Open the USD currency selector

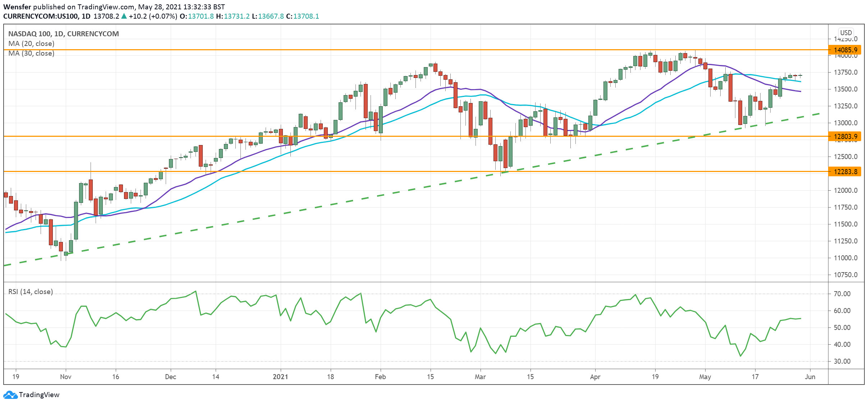[846, 33]
